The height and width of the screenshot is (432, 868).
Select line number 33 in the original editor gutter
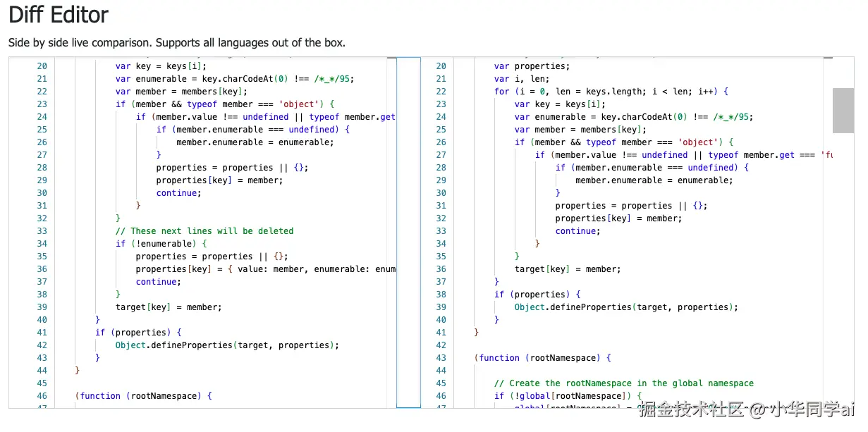42,231
